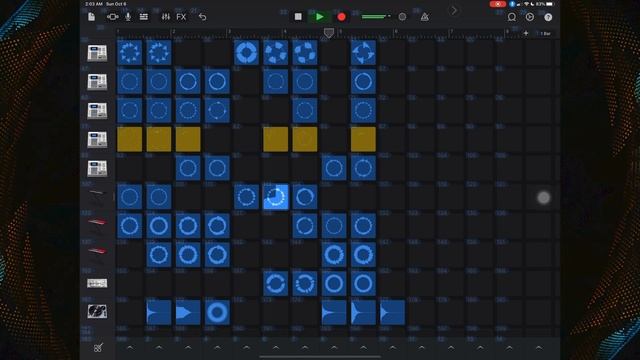Undo the last action

202,17
